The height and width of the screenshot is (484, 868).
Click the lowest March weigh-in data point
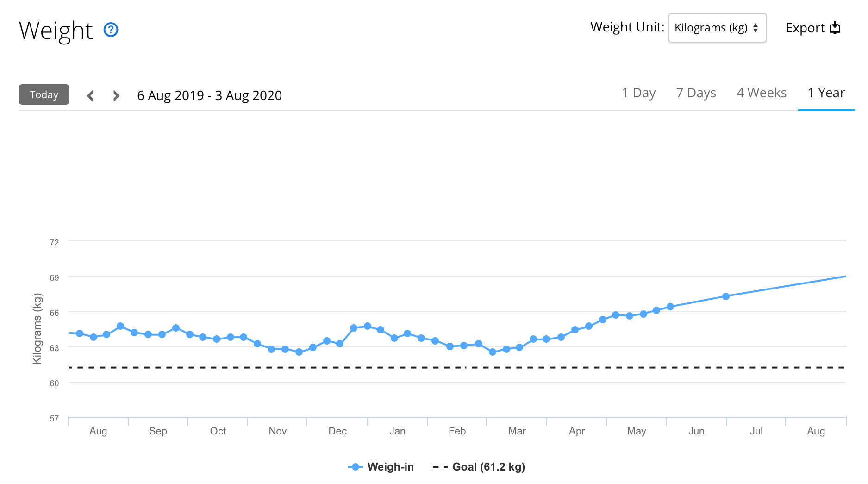493,352
